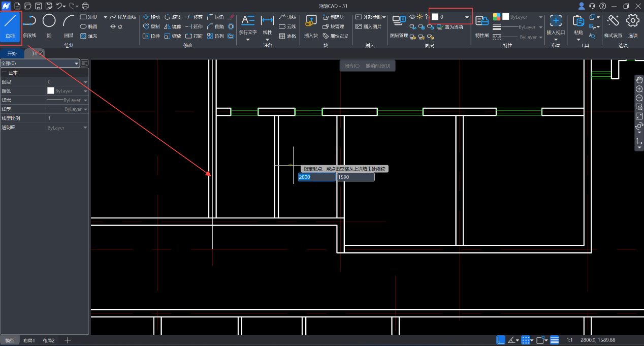Expand the 多行文字 text dropdown arrow
This screenshot has height=346, width=644.
(248, 39)
